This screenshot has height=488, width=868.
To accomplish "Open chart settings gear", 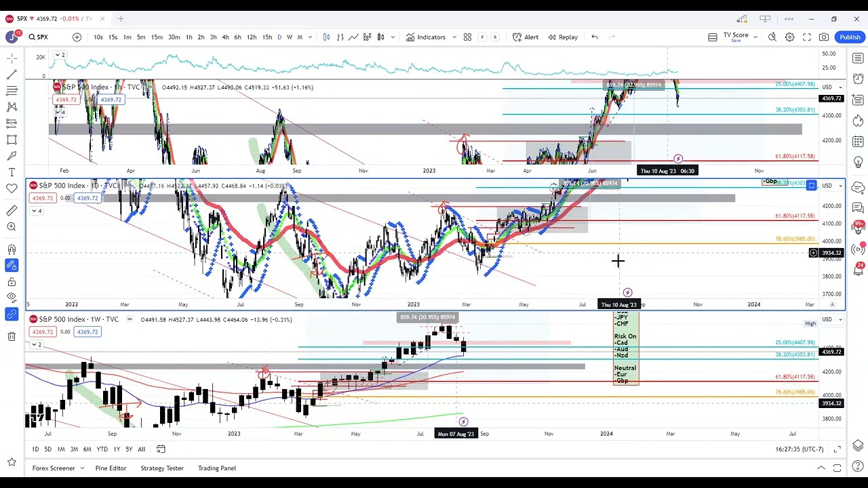I will coord(790,37).
